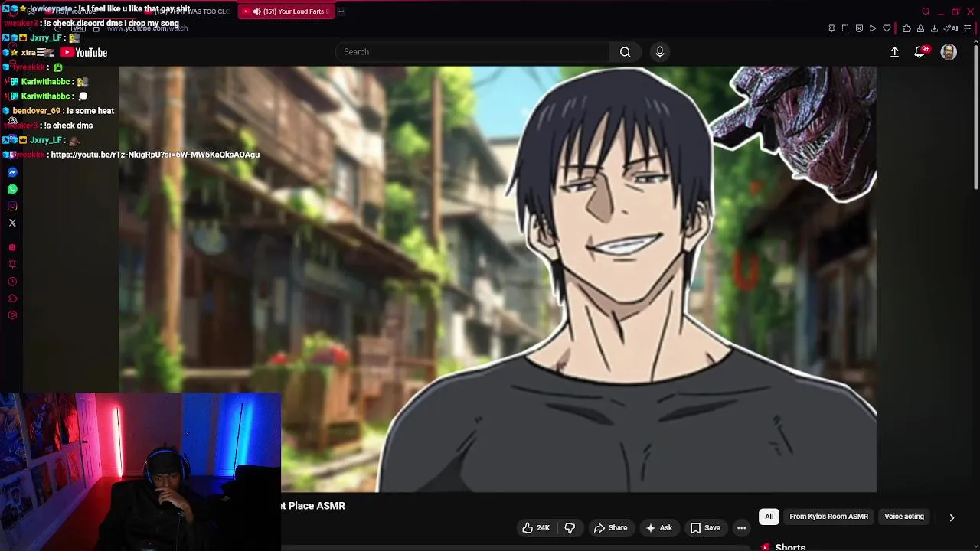Start voice search with the microphone icon

coord(660,52)
